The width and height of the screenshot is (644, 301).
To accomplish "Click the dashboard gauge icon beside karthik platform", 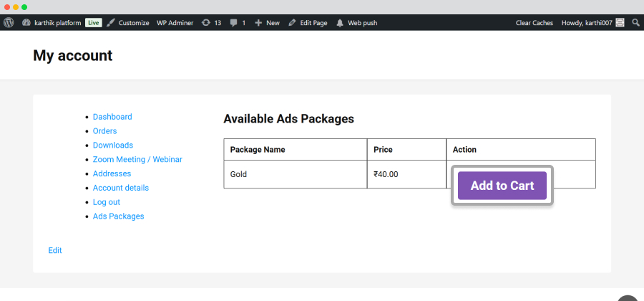I will tap(26, 23).
